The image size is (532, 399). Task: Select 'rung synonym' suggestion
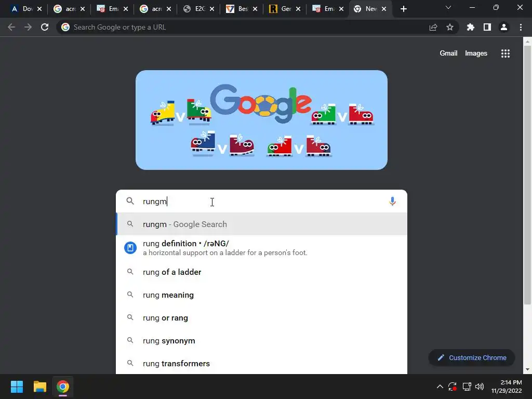pyautogui.click(x=261, y=341)
